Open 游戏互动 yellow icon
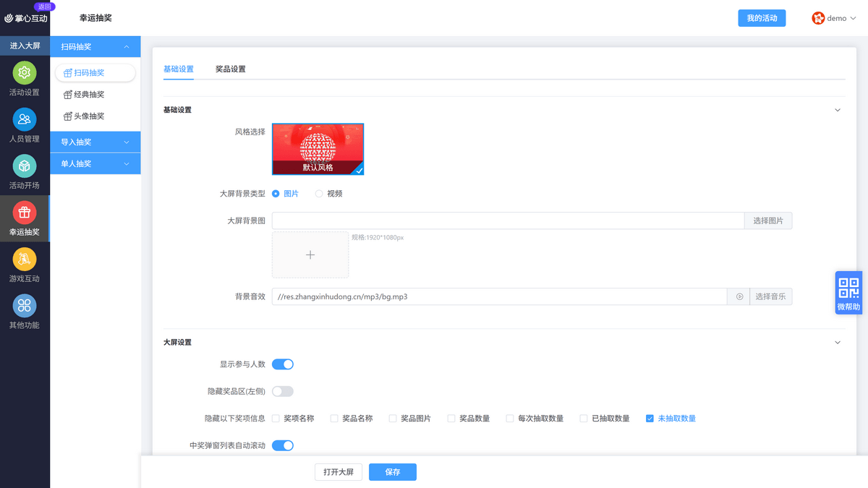 click(x=25, y=259)
